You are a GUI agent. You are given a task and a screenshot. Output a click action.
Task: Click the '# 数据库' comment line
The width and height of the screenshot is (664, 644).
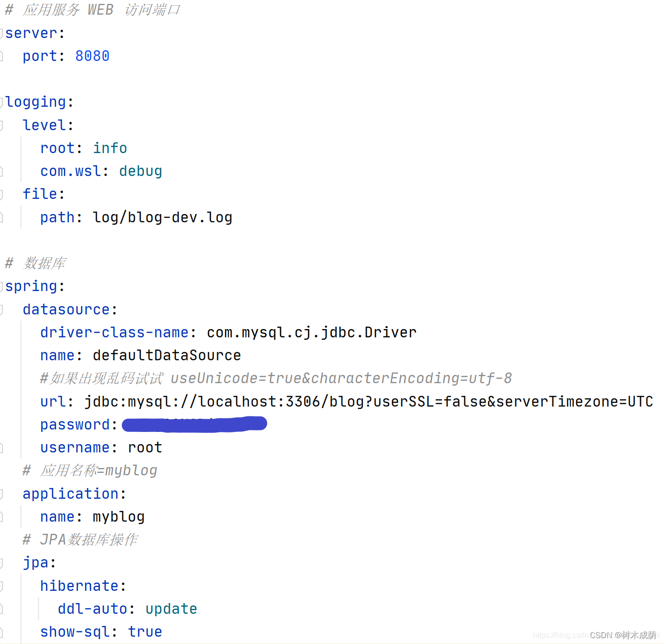[35, 263]
